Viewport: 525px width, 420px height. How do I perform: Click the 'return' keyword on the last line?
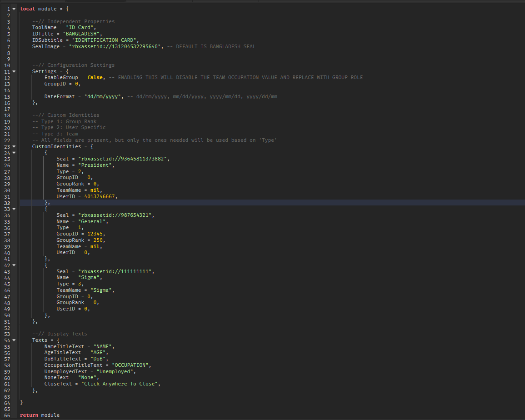point(29,415)
